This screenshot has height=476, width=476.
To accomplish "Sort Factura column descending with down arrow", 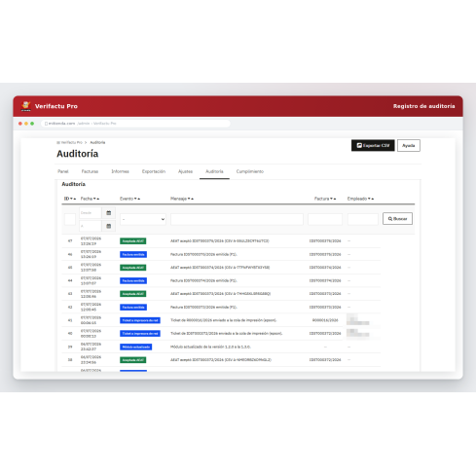I will point(331,199).
